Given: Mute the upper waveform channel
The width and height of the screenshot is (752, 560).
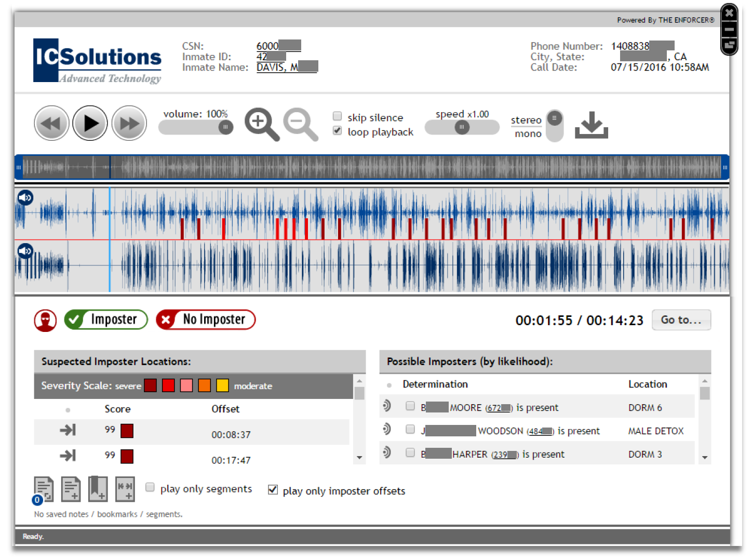Looking at the screenshot, I should [x=25, y=197].
